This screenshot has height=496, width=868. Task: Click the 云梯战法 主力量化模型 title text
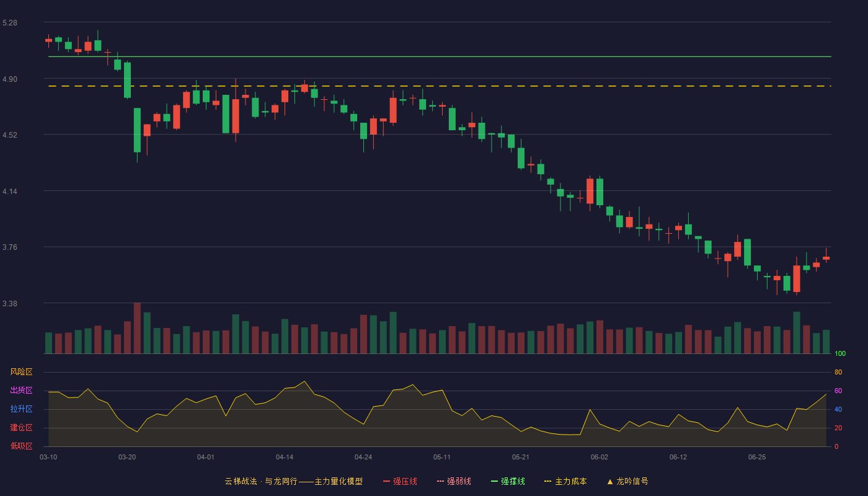point(293,481)
